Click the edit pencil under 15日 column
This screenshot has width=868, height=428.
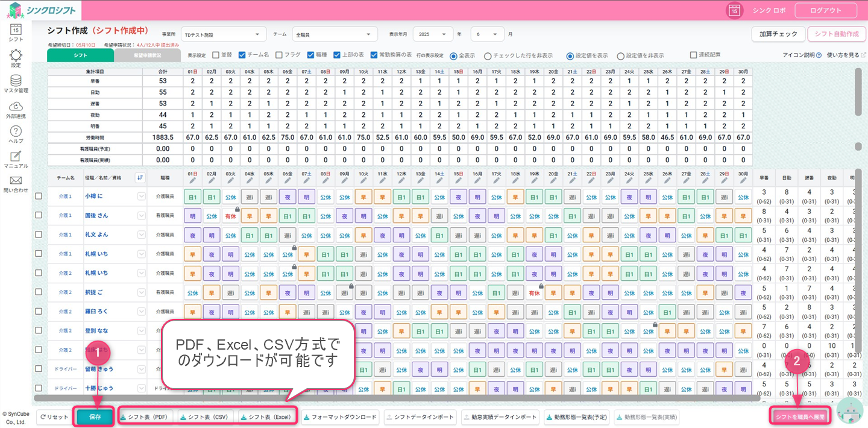[x=459, y=180]
